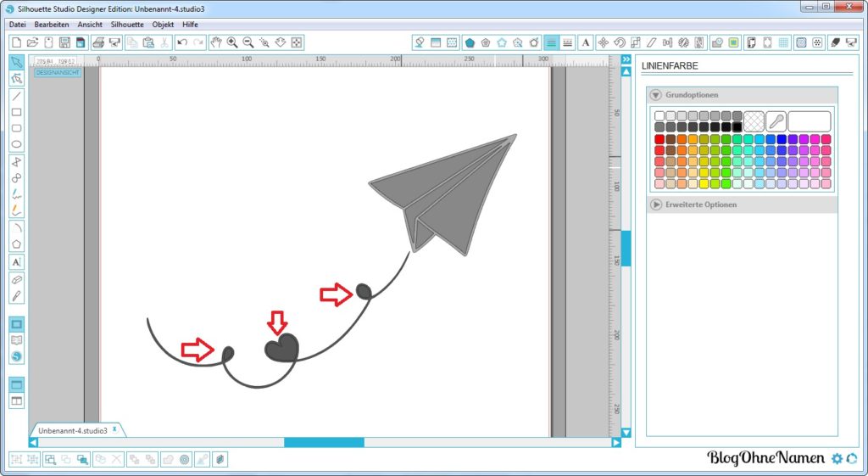This screenshot has width=868, height=476.
Task: Collapse the Grundoptionen section
Action: coord(656,95)
